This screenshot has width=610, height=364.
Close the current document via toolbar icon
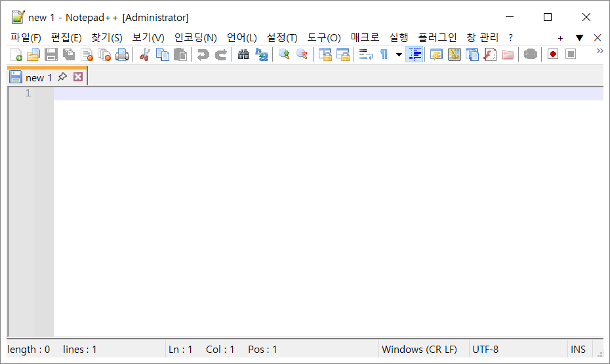pyautogui.click(x=87, y=54)
